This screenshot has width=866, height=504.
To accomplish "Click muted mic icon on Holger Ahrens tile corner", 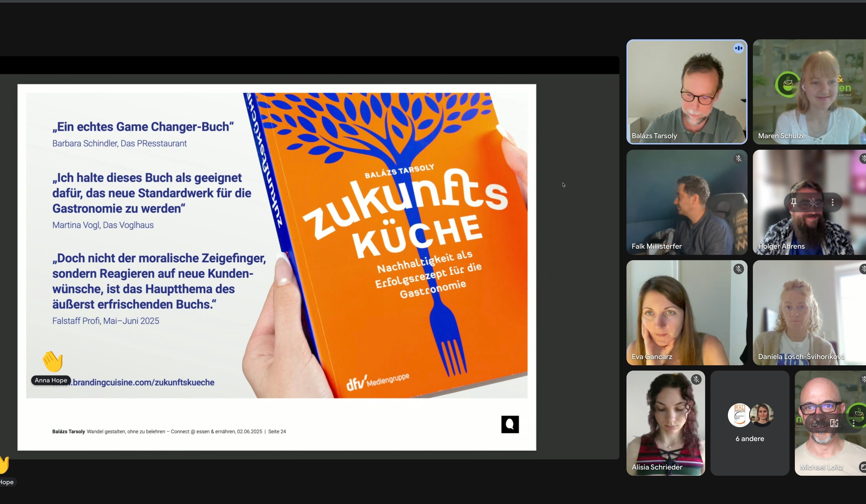I will pos(863,158).
